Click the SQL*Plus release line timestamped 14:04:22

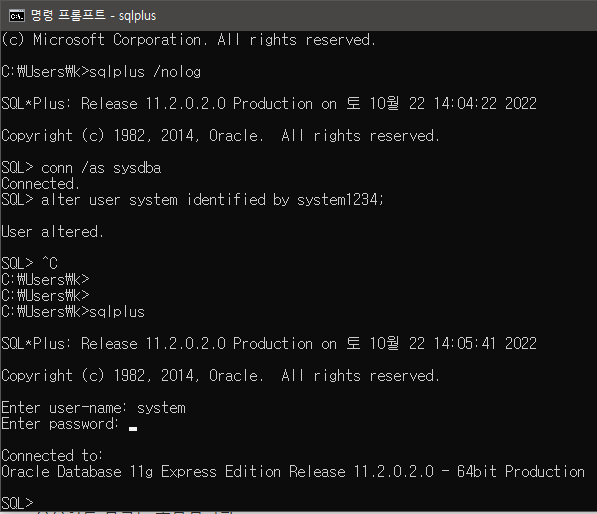pyautogui.click(x=269, y=104)
